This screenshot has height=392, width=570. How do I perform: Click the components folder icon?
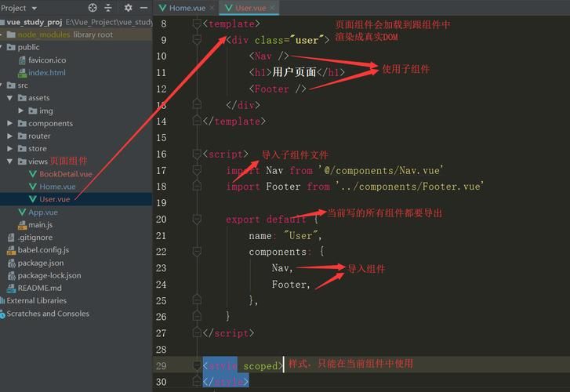[22, 123]
